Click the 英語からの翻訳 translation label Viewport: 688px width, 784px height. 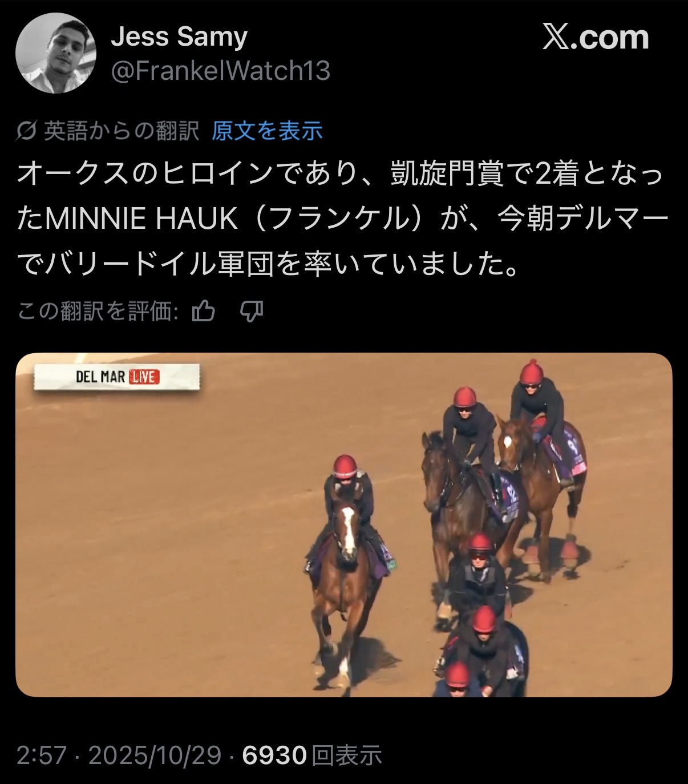(x=122, y=132)
